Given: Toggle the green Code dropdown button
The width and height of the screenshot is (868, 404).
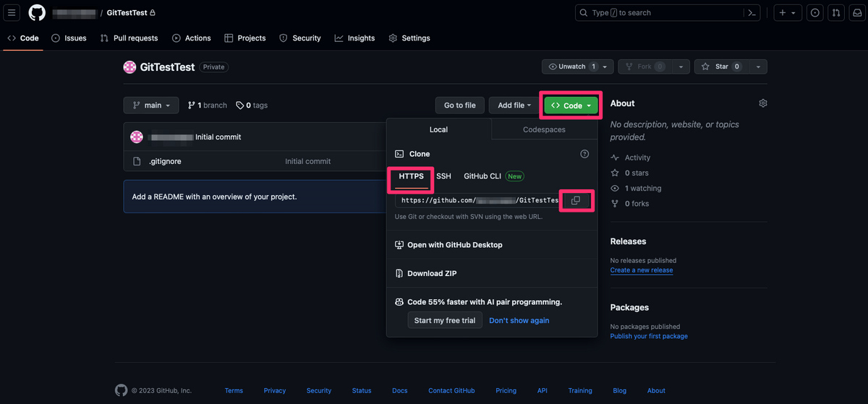Looking at the screenshot, I should (x=571, y=106).
